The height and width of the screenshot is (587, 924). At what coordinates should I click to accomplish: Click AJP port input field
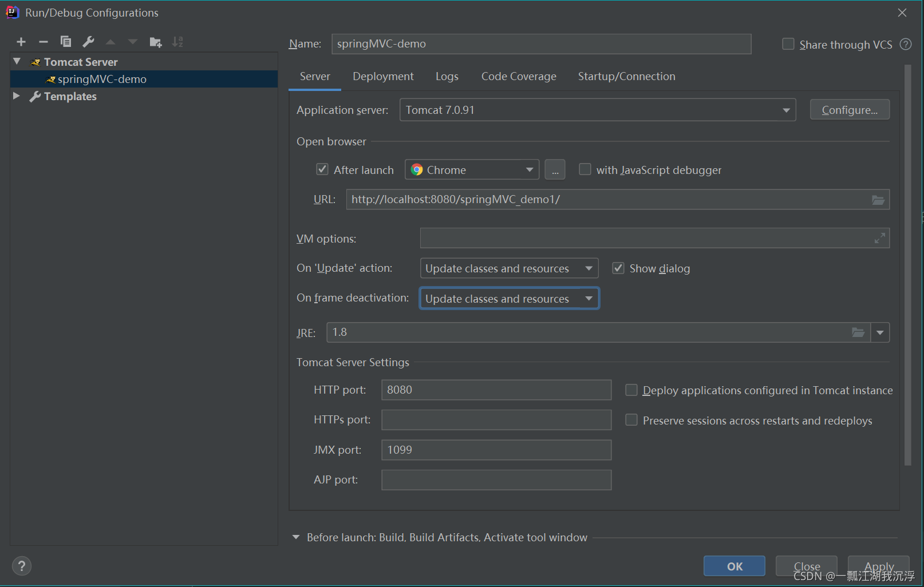click(x=496, y=479)
